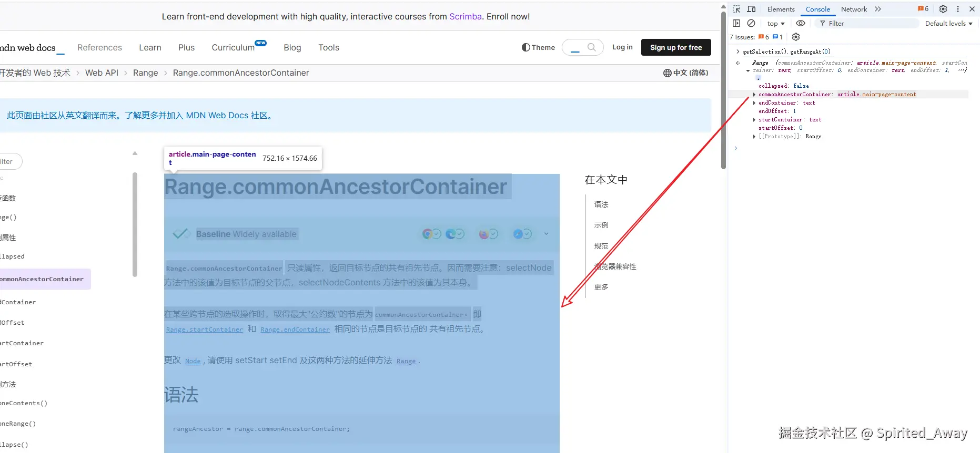
Task: Open the Range.endContainer link
Action: pos(295,330)
